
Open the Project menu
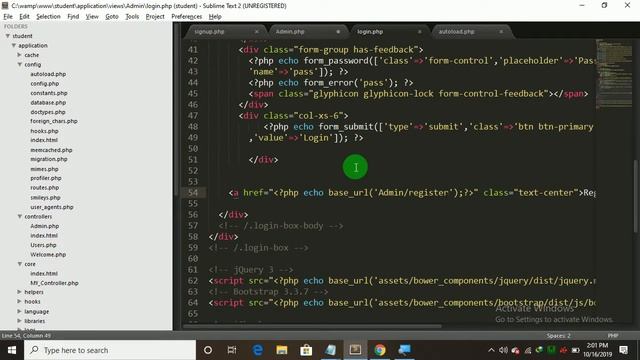[155, 16]
